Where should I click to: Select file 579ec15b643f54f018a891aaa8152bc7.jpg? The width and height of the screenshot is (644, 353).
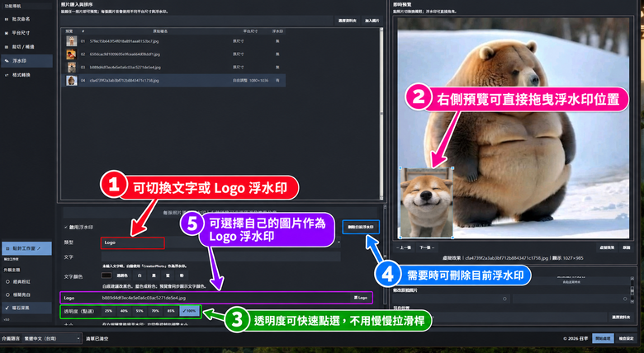(x=124, y=41)
